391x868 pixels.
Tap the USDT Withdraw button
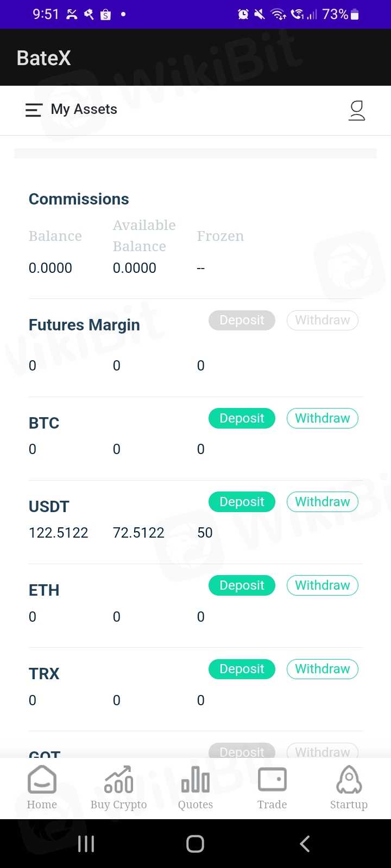pos(322,502)
